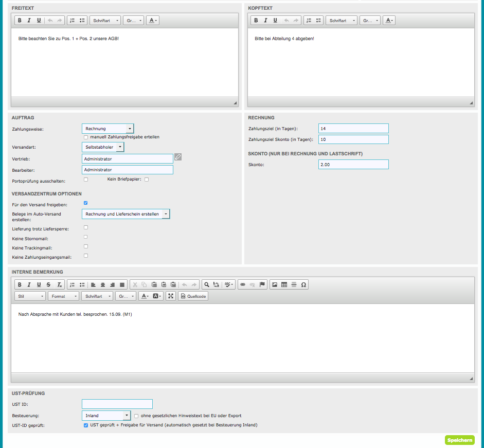Insert special character (Omega) in Interne Bemerkung
The width and height of the screenshot is (484, 448).
(303, 284)
